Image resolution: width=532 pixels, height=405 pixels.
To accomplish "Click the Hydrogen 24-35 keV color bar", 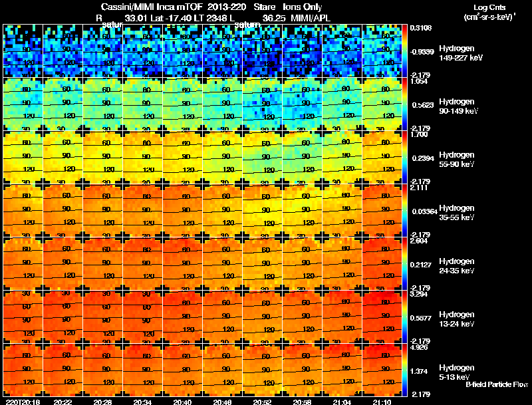I will (x=405, y=263).
